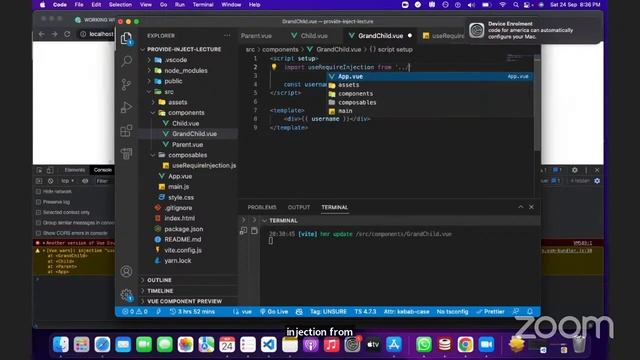This screenshot has height=360, width=640.
Task: Collapse the components folder in explorer
Action: pos(153,113)
